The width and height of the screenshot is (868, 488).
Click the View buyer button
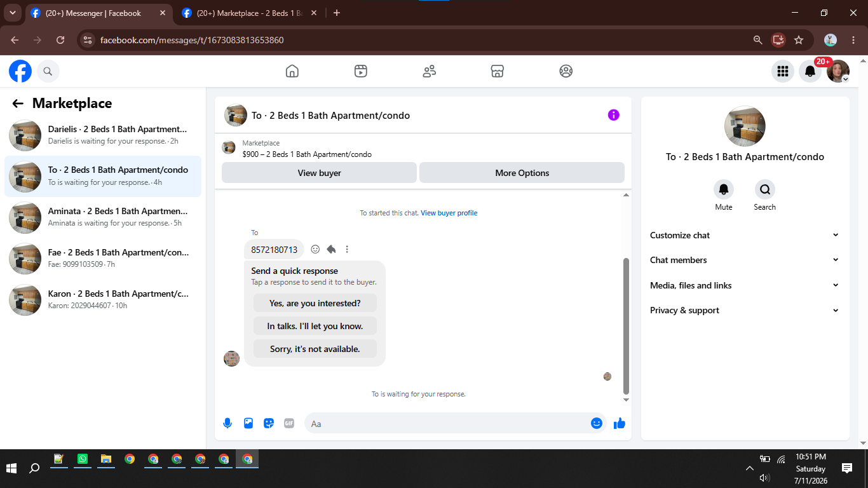click(319, 173)
